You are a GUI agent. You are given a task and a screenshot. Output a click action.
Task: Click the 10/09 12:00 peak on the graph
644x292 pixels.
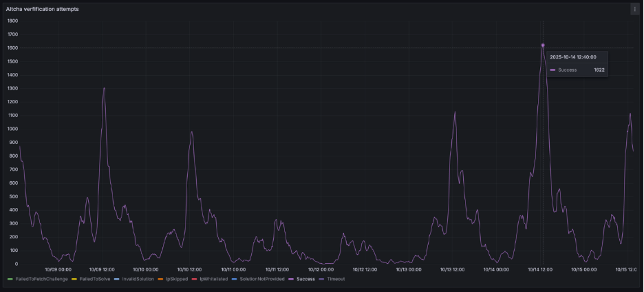(x=104, y=88)
